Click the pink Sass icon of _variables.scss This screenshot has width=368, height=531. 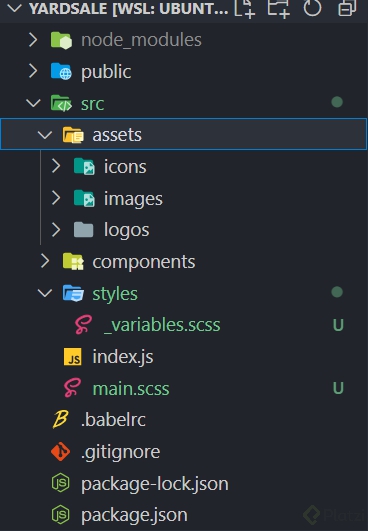(83, 325)
